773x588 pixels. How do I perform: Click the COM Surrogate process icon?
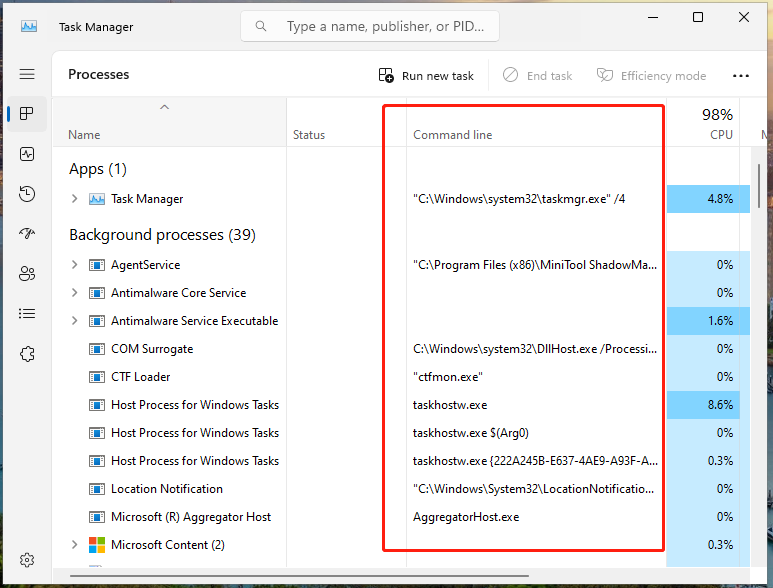[97, 349]
